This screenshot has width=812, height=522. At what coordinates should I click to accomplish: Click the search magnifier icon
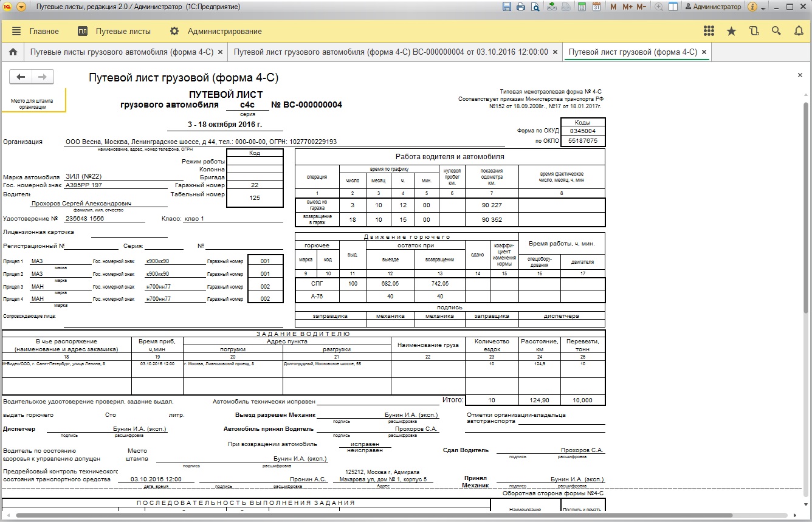point(776,31)
